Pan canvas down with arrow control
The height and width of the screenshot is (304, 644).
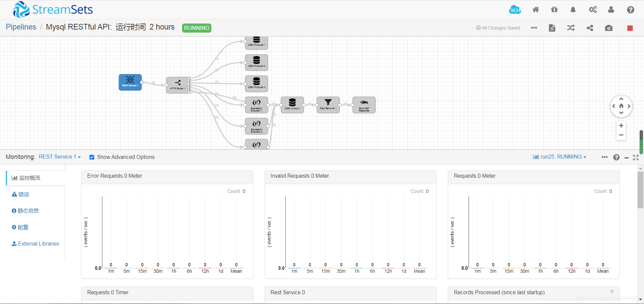(621, 113)
